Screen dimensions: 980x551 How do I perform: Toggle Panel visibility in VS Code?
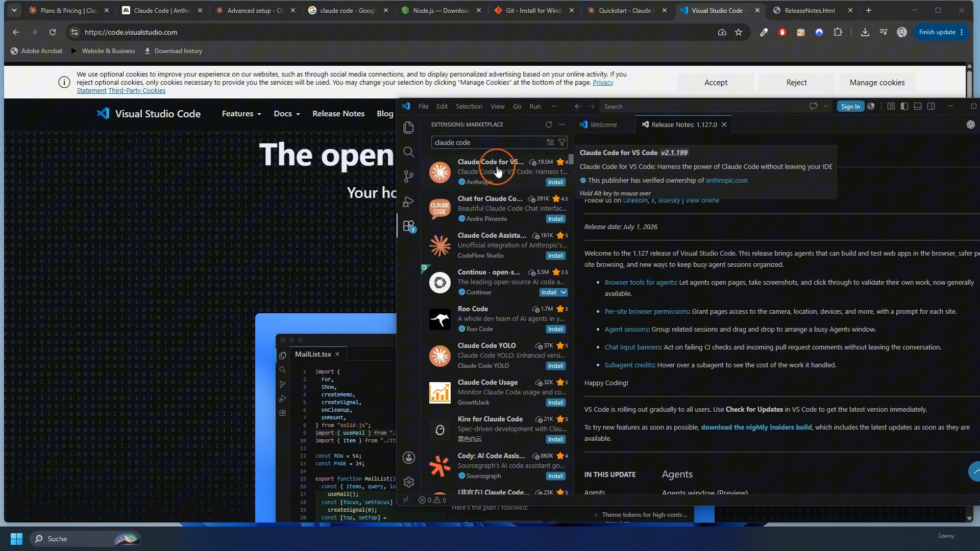pyautogui.click(x=918, y=106)
